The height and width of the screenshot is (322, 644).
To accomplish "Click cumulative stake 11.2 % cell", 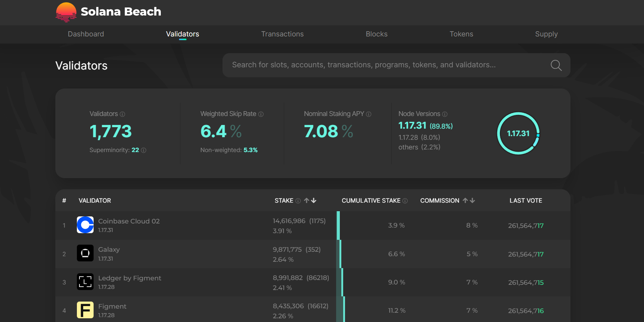I will [x=397, y=310].
